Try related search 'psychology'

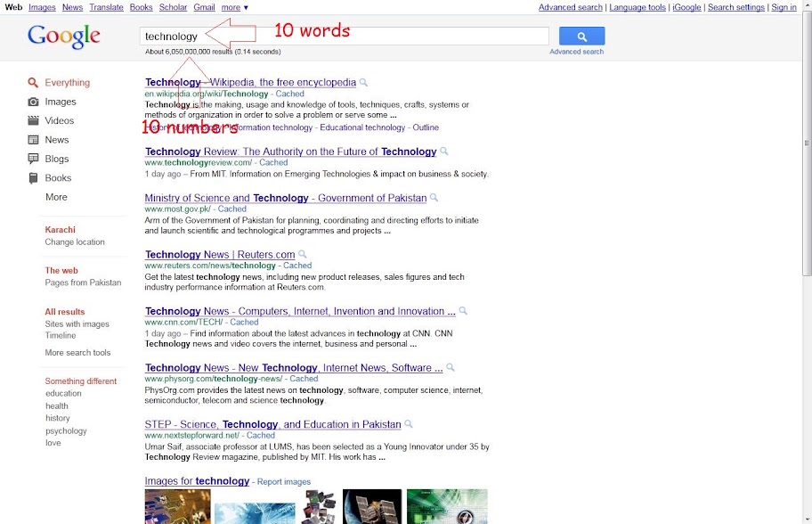(66, 430)
